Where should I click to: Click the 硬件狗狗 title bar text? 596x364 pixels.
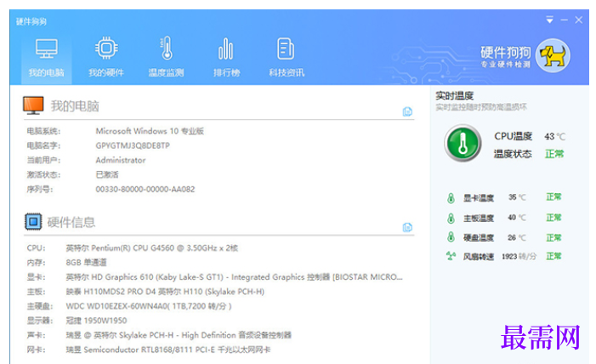click(x=31, y=21)
